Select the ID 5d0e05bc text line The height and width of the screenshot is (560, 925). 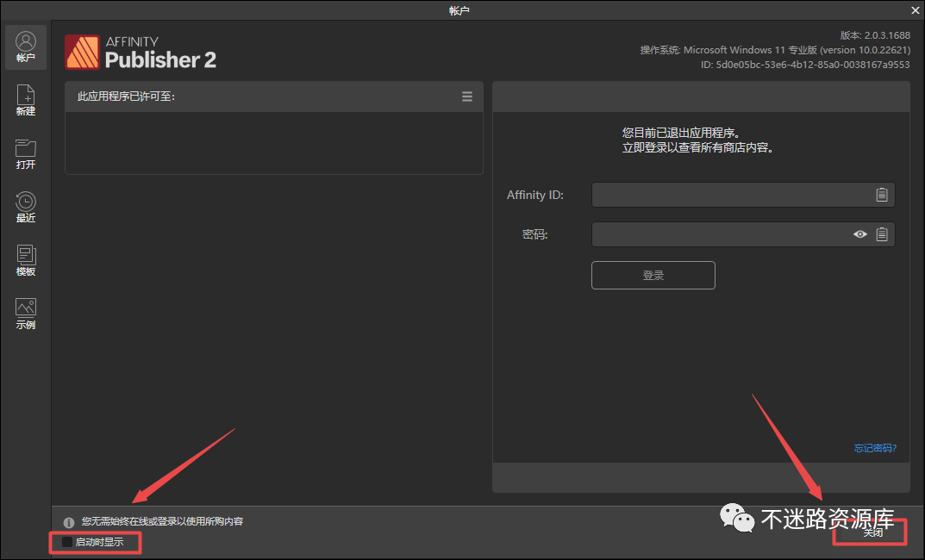click(x=804, y=65)
